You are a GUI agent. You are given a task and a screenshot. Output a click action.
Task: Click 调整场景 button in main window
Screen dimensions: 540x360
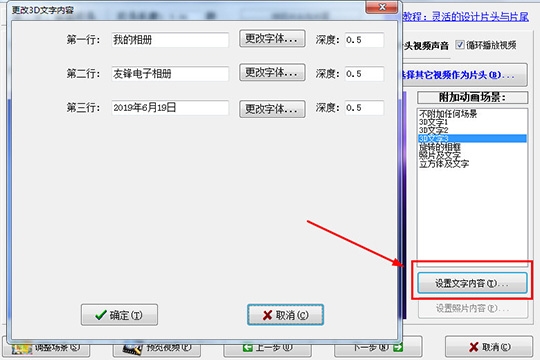coord(46,348)
